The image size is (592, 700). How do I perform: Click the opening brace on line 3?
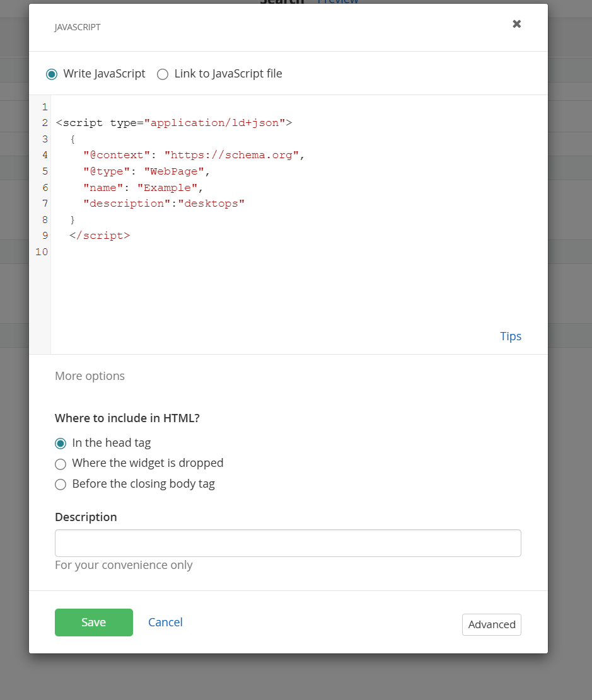click(x=73, y=139)
